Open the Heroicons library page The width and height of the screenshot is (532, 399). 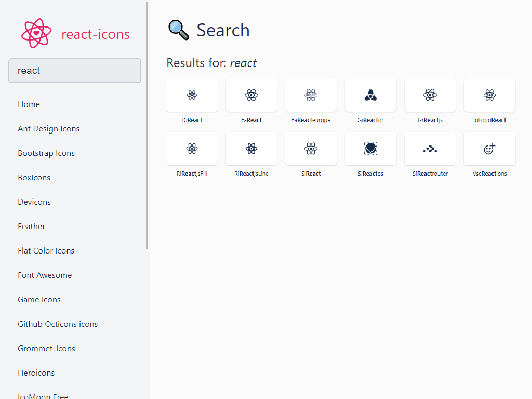pos(36,373)
